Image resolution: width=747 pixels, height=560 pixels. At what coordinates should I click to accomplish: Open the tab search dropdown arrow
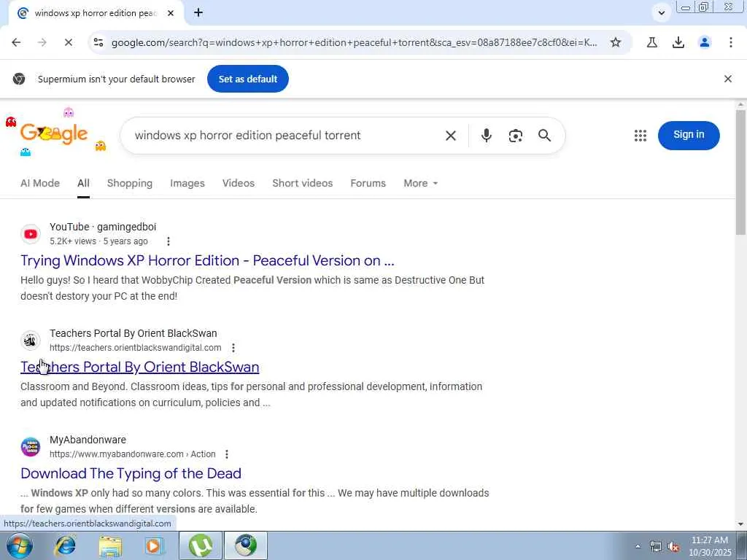point(661,13)
